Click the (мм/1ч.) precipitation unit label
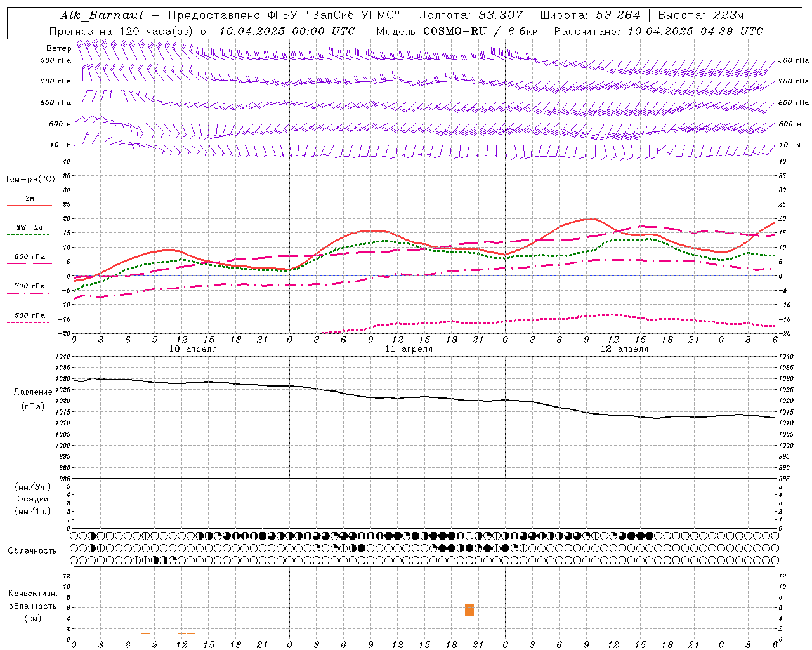 click(x=33, y=511)
